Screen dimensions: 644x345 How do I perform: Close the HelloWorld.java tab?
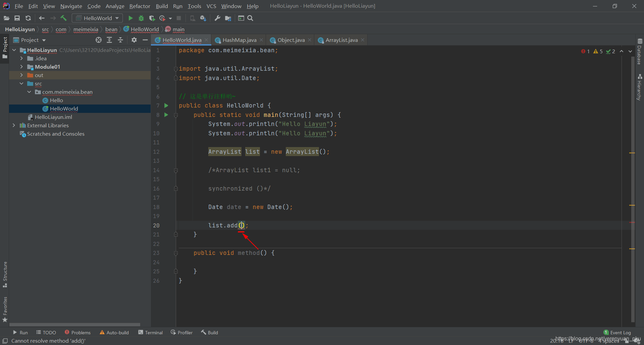click(206, 40)
